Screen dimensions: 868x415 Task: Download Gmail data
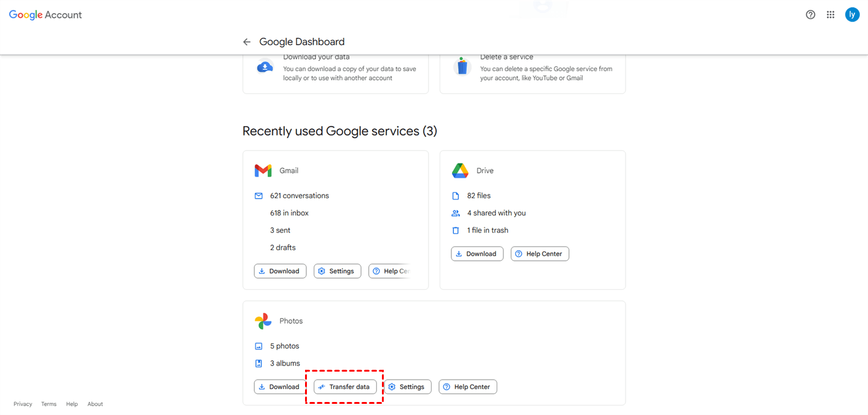[x=280, y=271]
